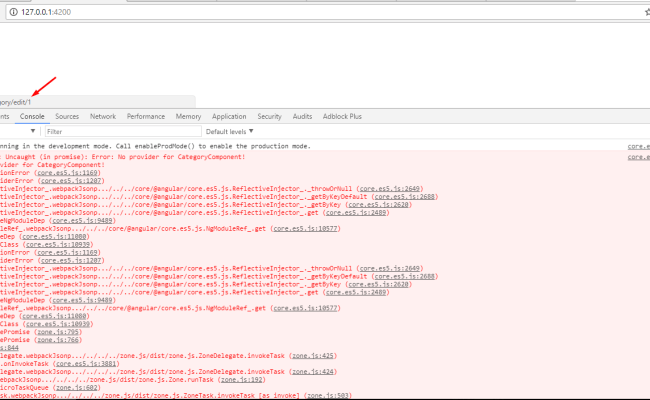Open the Sources tab
The width and height of the screenshot is (650, 400).
(67, 116)
